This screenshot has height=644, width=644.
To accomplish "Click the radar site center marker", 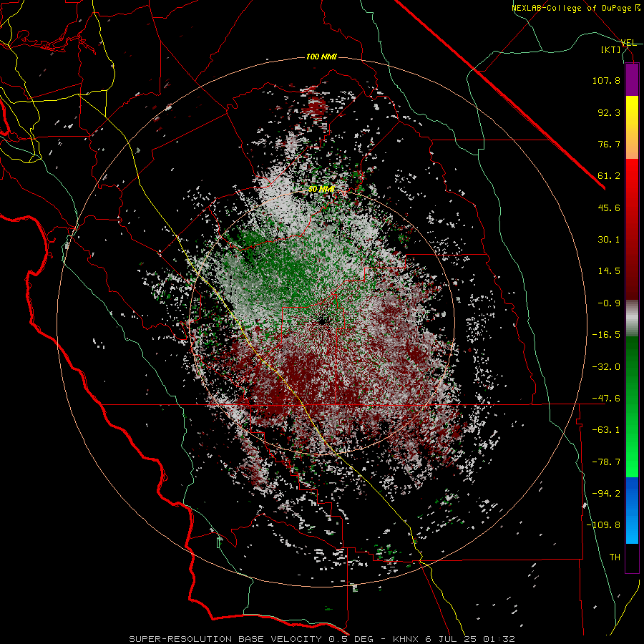I will [321, 321].
